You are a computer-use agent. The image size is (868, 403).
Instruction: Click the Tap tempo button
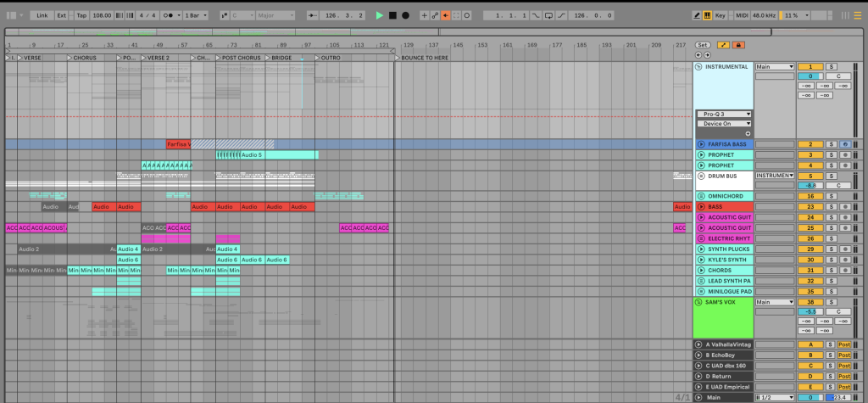click(81, 15)
